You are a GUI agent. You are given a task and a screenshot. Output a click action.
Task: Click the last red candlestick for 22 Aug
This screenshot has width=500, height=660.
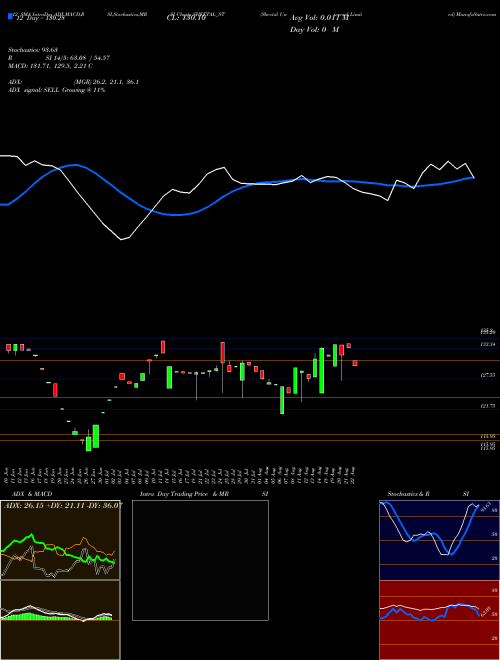coord(355,363)
